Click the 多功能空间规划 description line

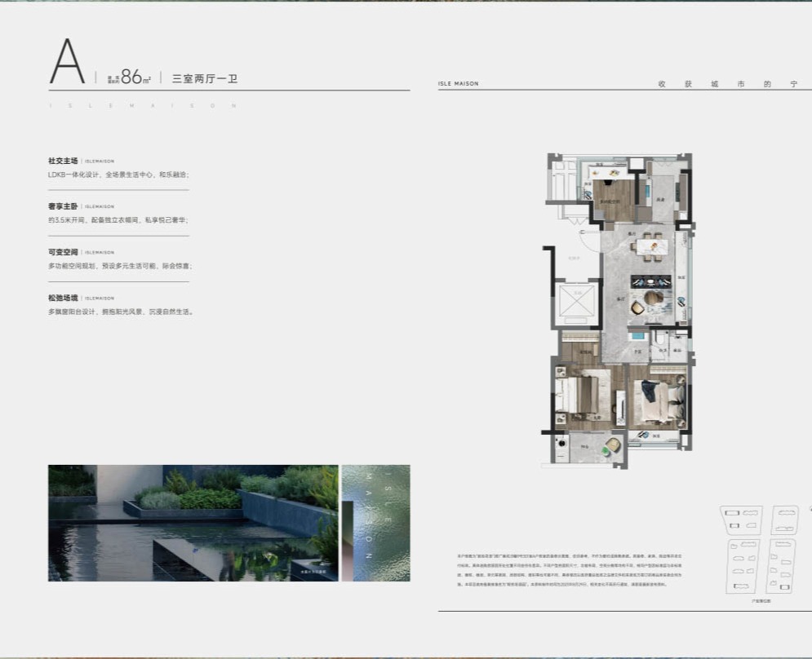(120, 266)
